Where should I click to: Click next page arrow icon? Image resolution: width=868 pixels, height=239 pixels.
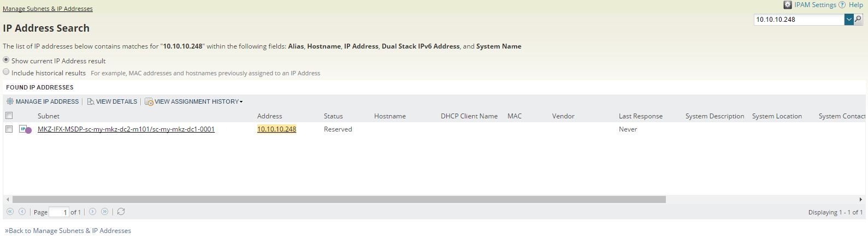pos(92,212)
